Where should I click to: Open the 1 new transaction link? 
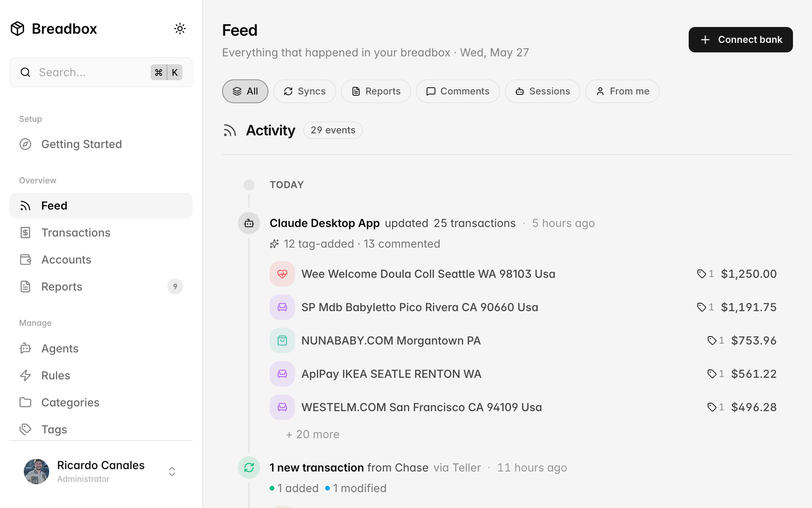(317, 468)
